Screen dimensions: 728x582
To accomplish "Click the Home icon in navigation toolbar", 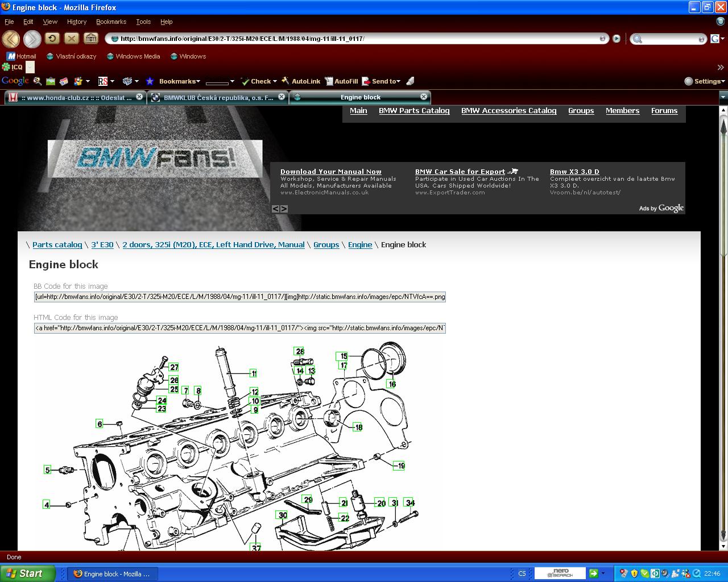I will 90,38.
